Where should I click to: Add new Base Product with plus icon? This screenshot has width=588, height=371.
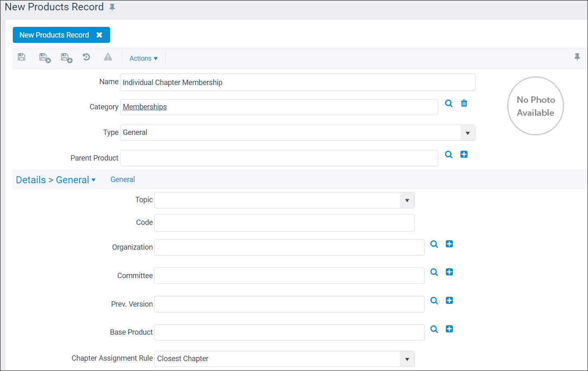click(449, 329)
